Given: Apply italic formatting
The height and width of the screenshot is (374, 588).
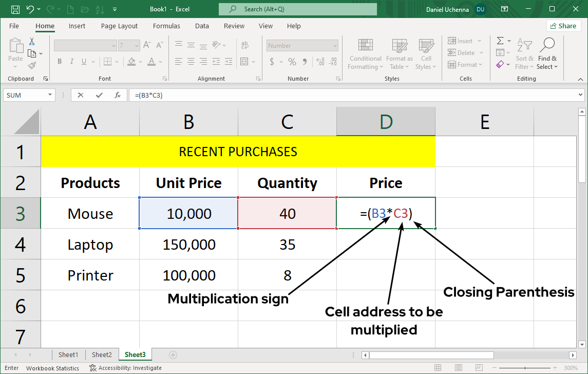Looking at the screenshot, I should pos(72,61).
